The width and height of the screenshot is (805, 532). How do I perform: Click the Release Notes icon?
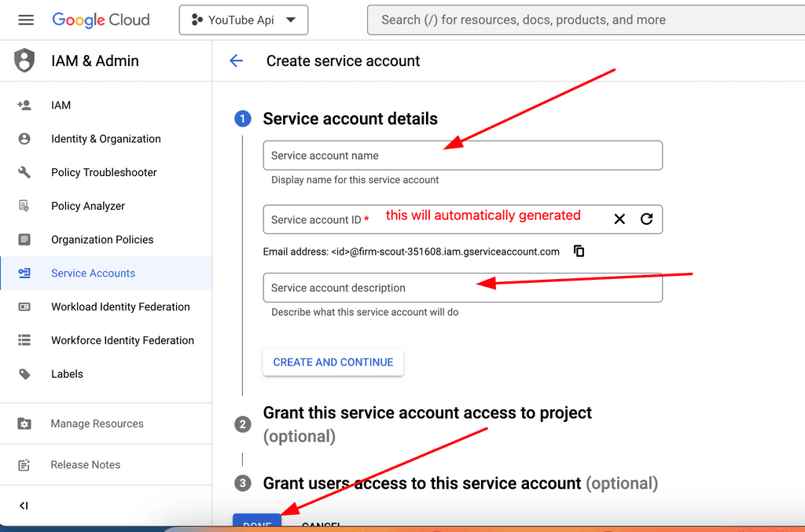click(24, 464)
